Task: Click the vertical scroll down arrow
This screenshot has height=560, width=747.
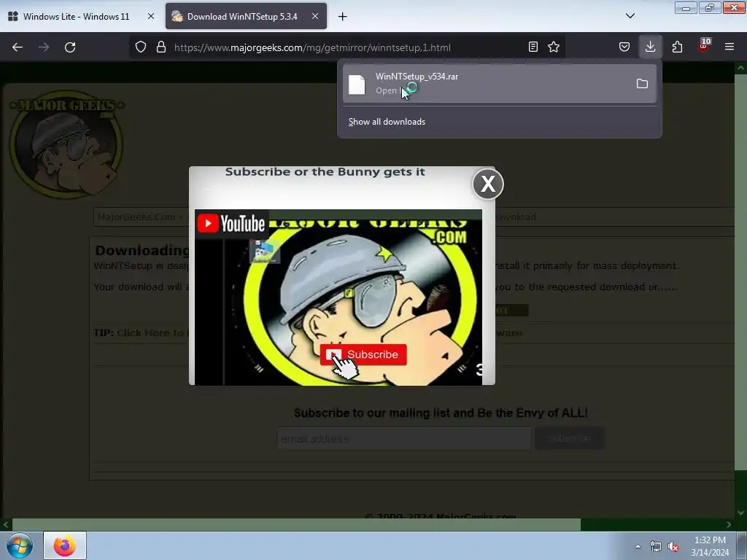Action: pos(741,513)
